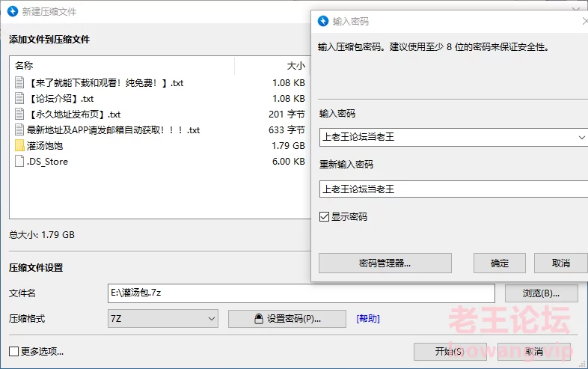Click the 201 字节 size value
This screenshot has height=369, width=588.
pos(287,114)
